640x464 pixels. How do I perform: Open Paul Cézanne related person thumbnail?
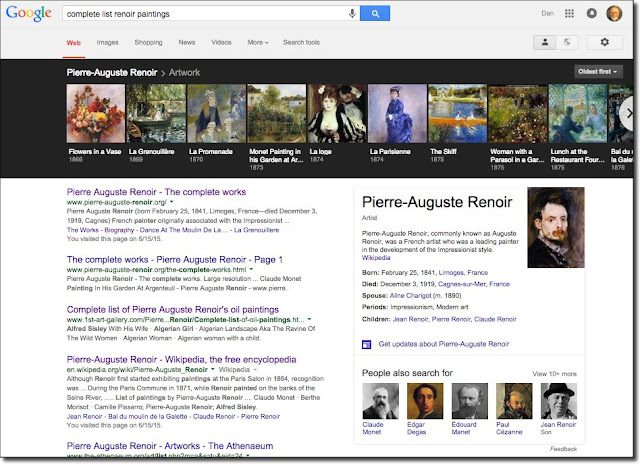[x=514, y=401]
